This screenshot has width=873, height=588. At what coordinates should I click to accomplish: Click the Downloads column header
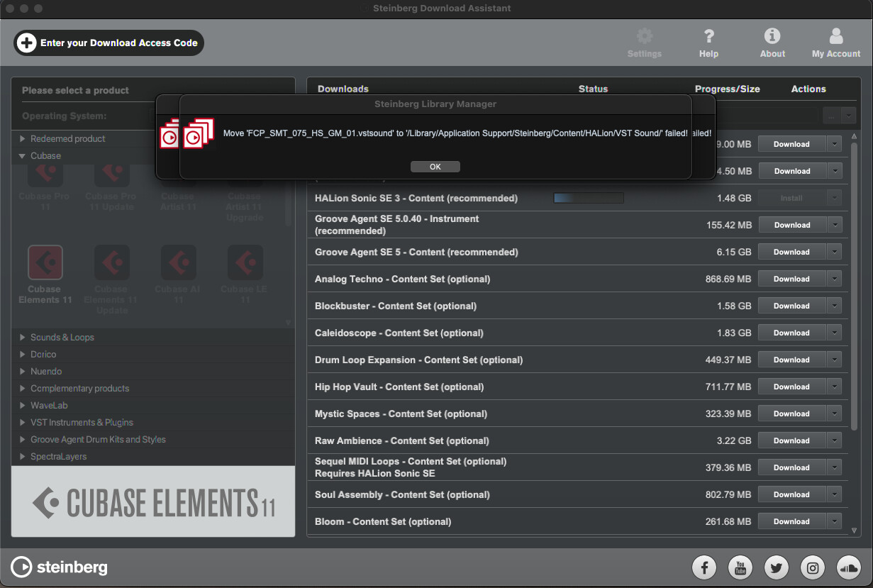pyautogui.click(x=343, y=89)
